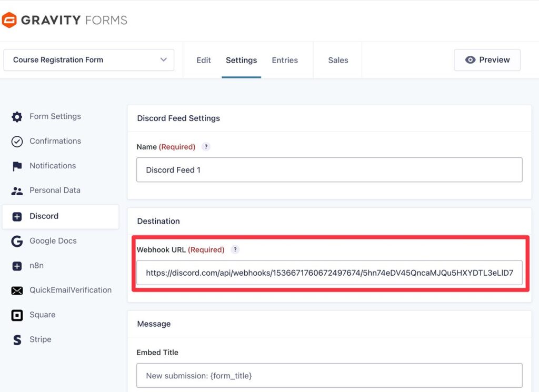Click the n8n plus-square icon
This screenshot has width=539, height=392.
click(17, 266)
